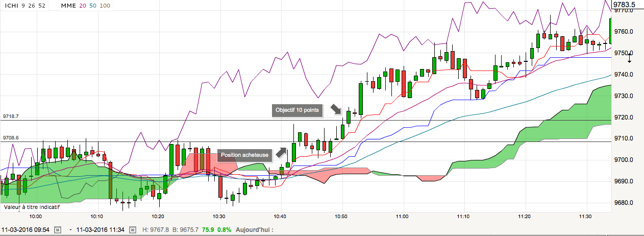Select the Position acheteuse annotation
Viewport: 644px width, 236px height.
245,155
